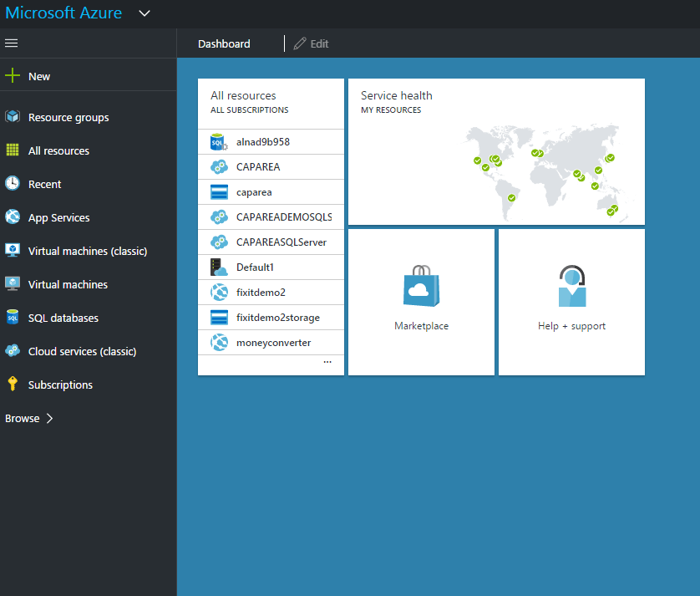Open the Service health map tile
Screen dimensions: 700x596
pos(496,152)
